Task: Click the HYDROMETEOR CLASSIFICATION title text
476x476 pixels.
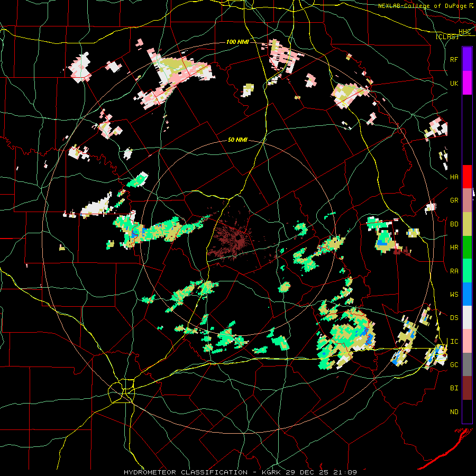Action: 186,472
